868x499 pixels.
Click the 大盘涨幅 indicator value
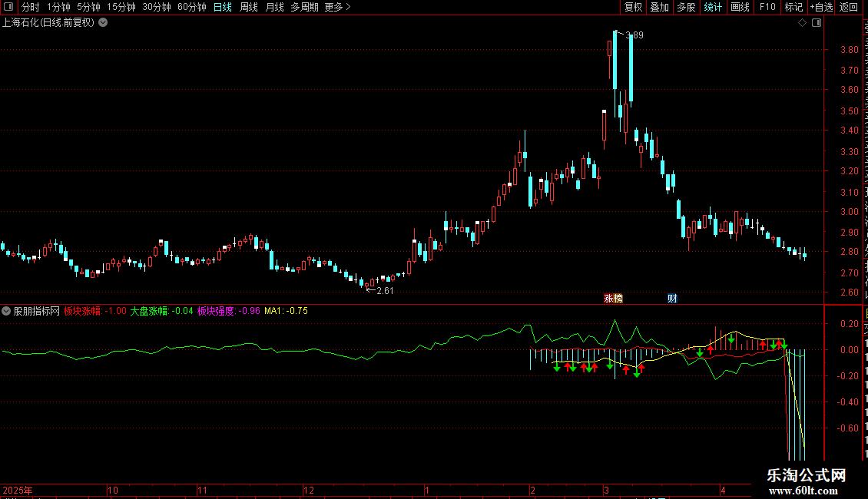pyautogui.click(x=161, y=311)
